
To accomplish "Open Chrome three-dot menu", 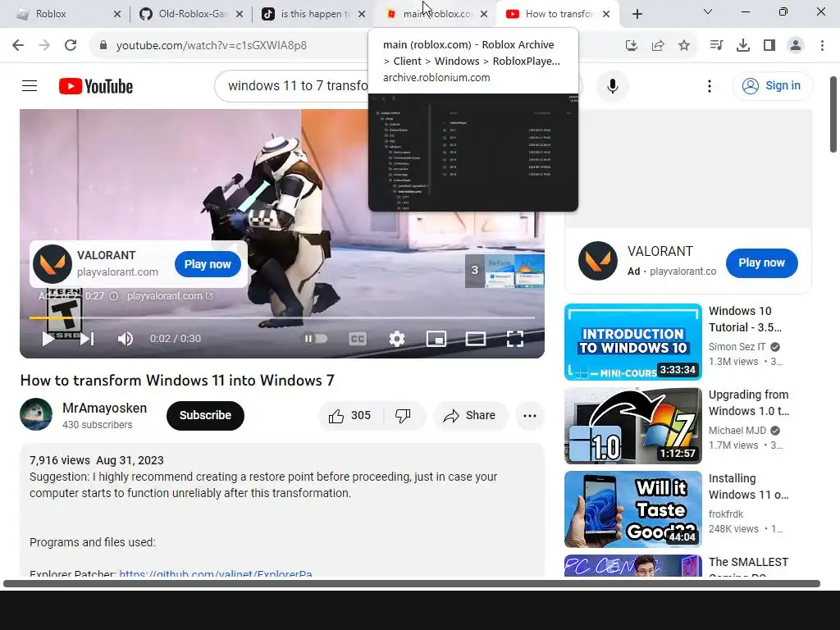I will 822,46.
